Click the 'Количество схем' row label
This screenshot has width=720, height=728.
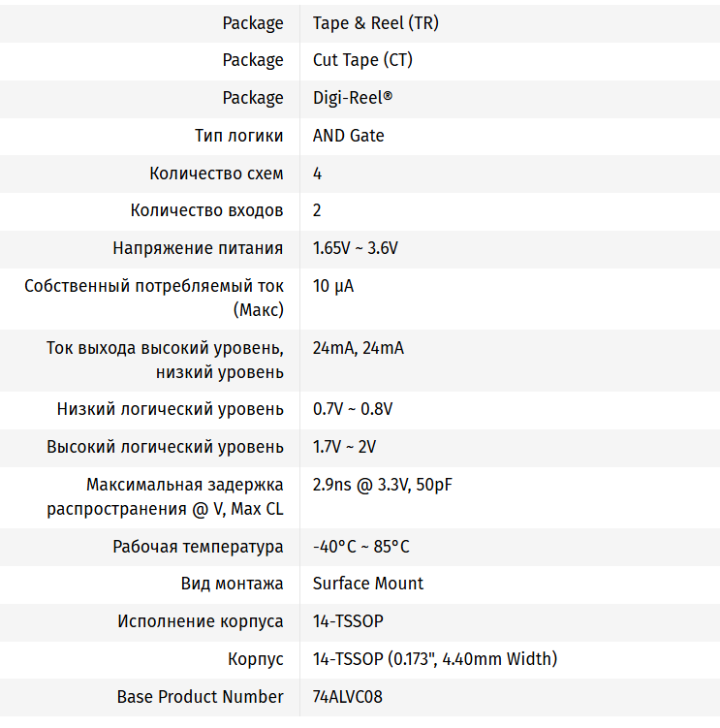pyautogui.click(x=216, y=174)
